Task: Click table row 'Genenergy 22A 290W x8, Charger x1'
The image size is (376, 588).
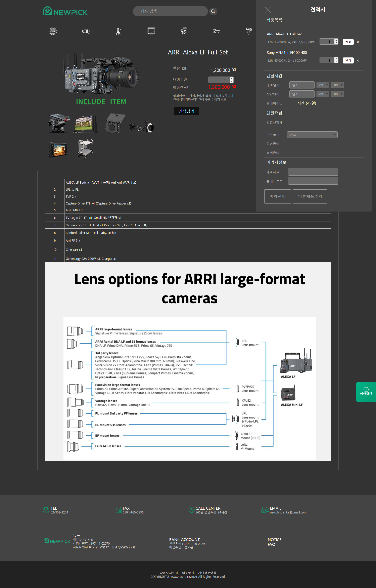Action: [x=188, y=259]
